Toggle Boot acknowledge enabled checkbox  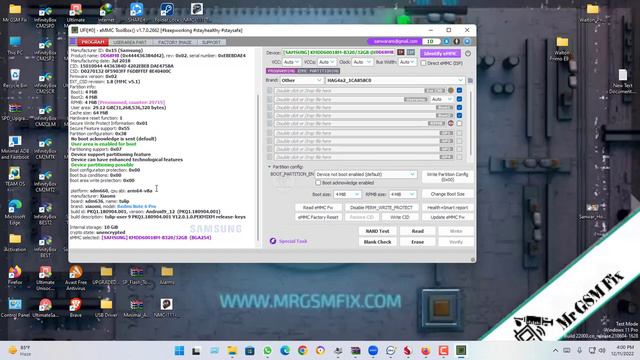click(x=318, y=183)
